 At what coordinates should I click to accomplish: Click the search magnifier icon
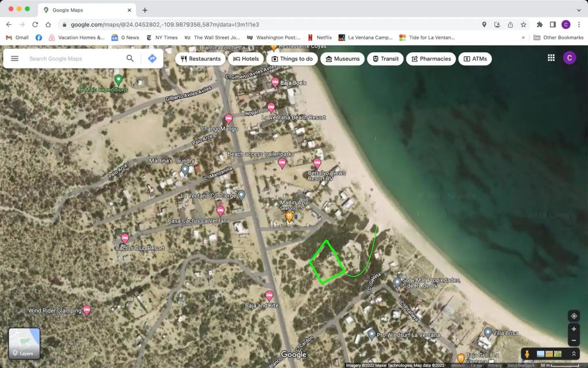point(130,59)
